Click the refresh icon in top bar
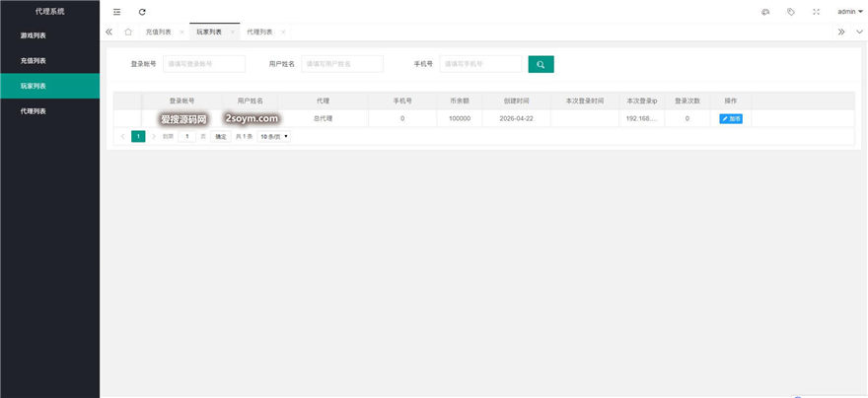This screenshot has height=398, width=868. point(142,12)
